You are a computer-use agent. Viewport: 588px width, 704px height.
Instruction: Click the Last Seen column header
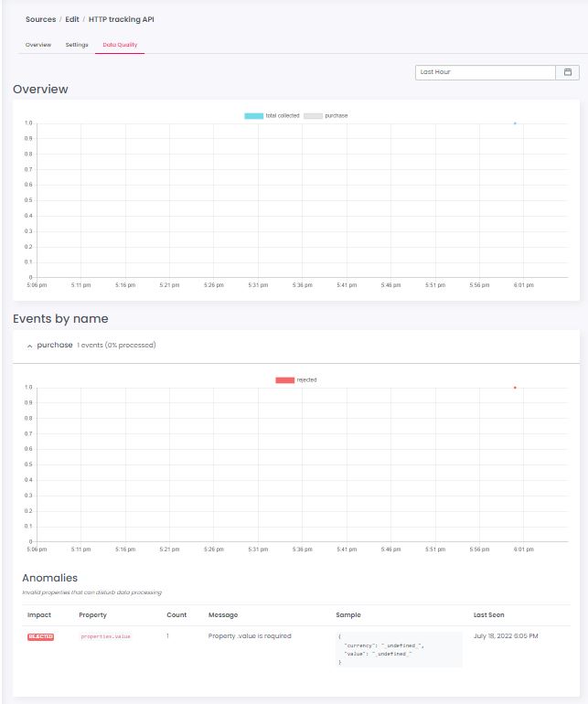tap(488, 615)
